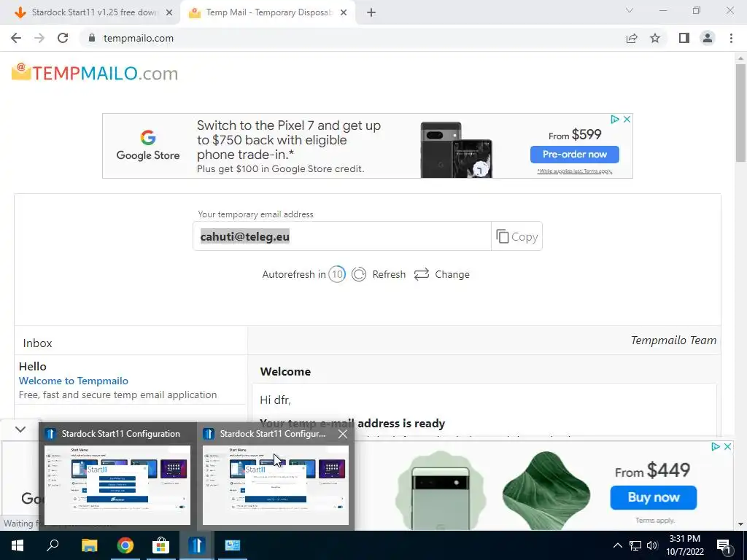
Task: Bookmark this page with the star icon
Action: (655, 38)
